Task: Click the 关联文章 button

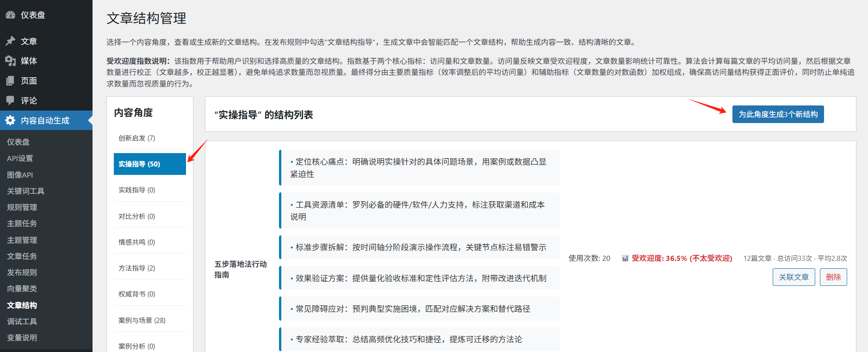Action: click(x=794, y=277)
